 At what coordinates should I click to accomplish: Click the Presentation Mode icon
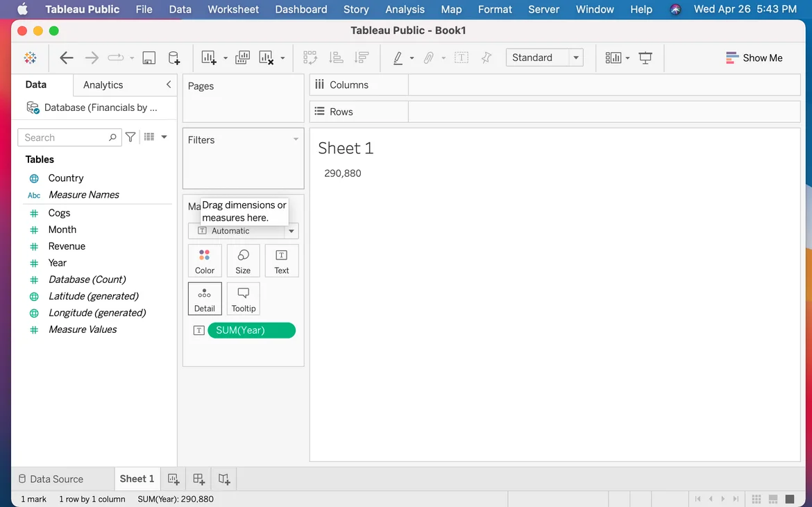tap(645, 58)
